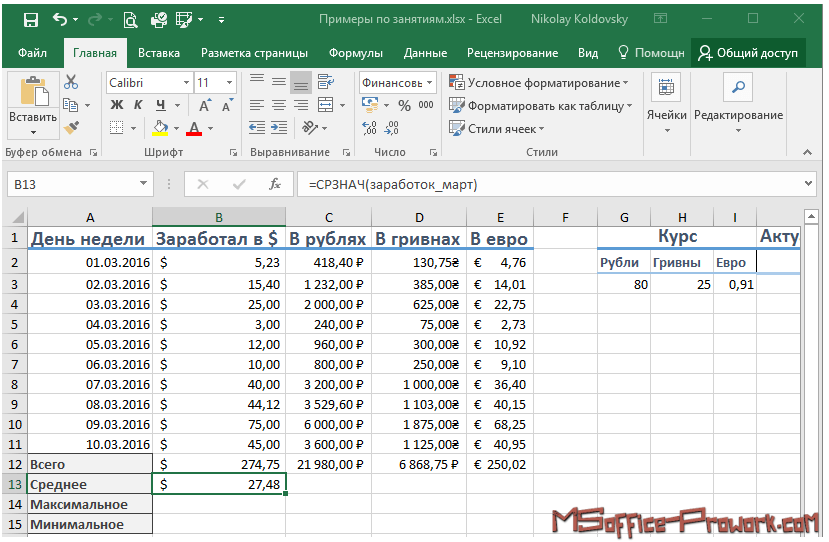Collapse the ribbon with the chevron

pos(807,152)
